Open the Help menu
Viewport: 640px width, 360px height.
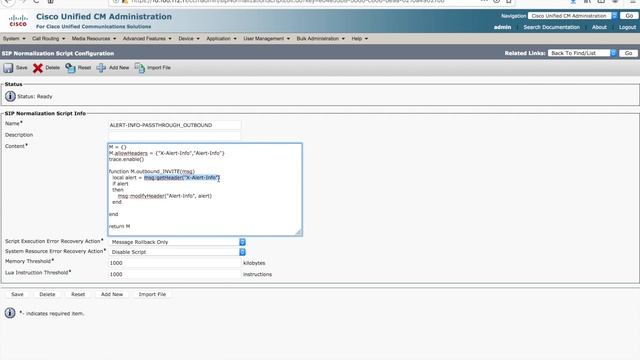pyautogui.click(x=360, y=38)
